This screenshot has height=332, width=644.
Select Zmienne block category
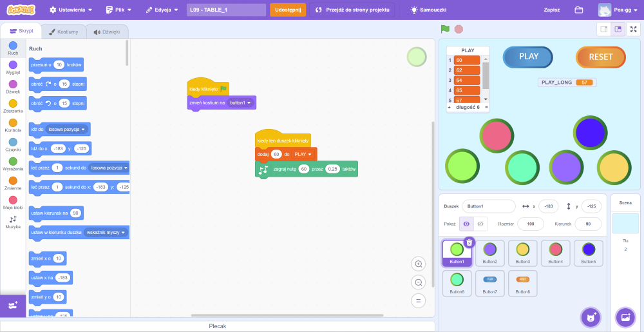(13, 183)
